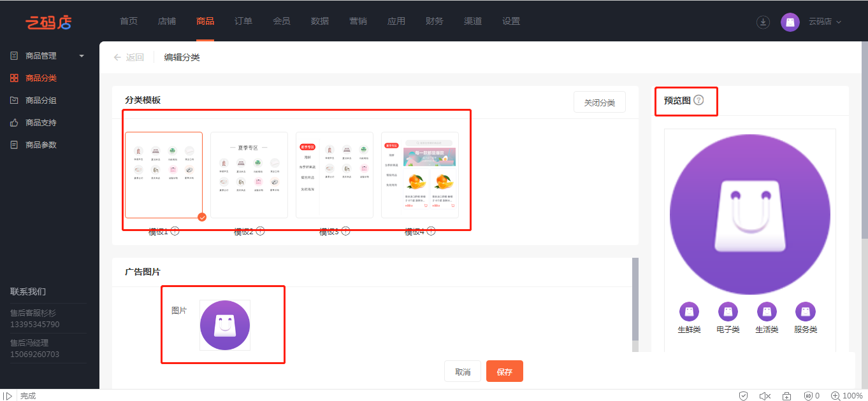Open the 商品 menu

205,21
